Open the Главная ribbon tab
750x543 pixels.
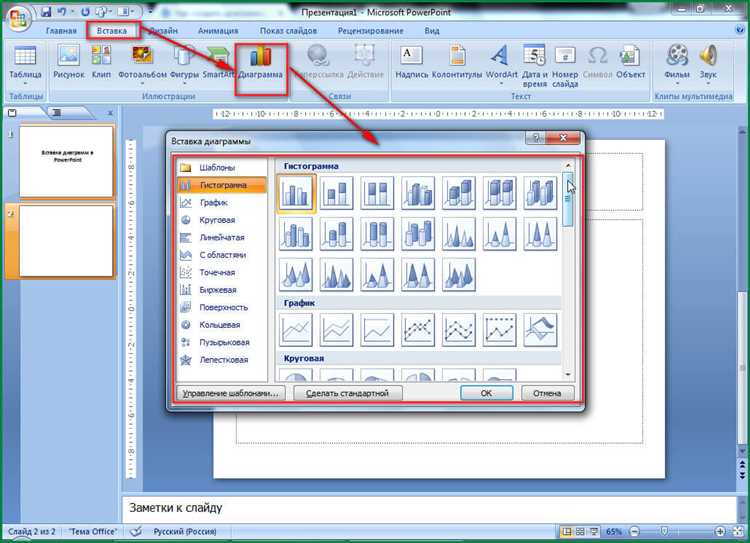(x=61, y=31)
